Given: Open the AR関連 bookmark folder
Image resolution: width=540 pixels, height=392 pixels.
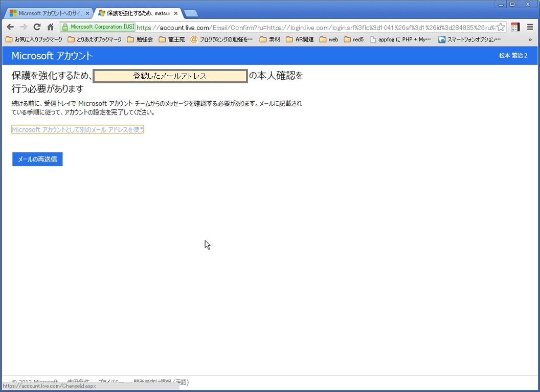Looking at the screenshot, I should click(x=300, y=39).
